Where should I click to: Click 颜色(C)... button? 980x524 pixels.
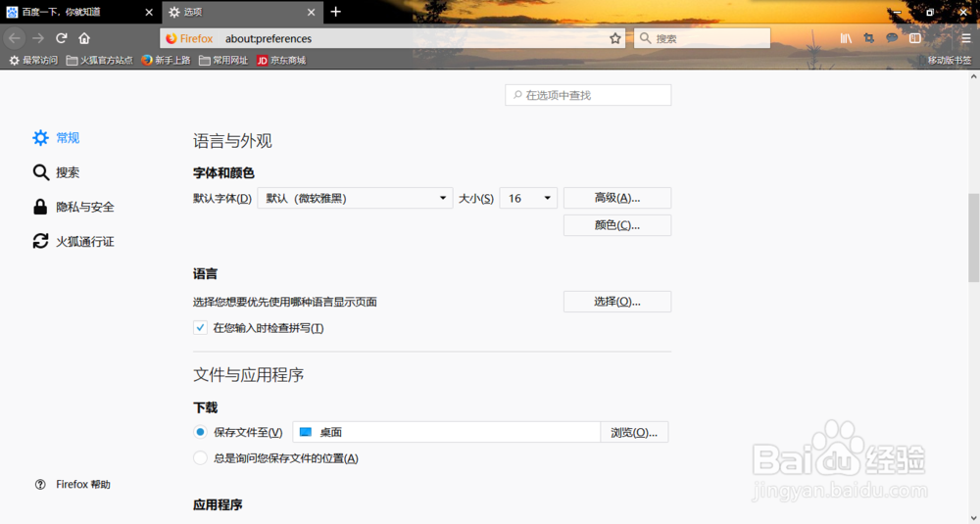click(x=617, y=225)
